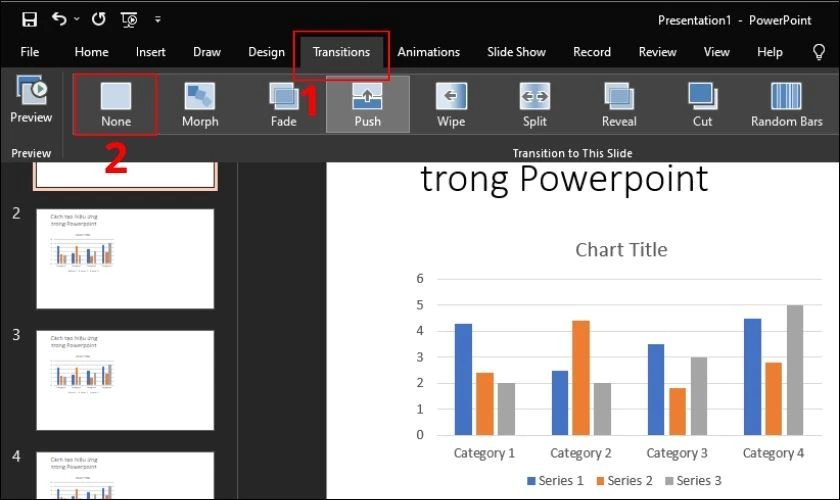Screen dimensions: 840x500
Task: Apply the Wipe transition
Action: [451, 105]
